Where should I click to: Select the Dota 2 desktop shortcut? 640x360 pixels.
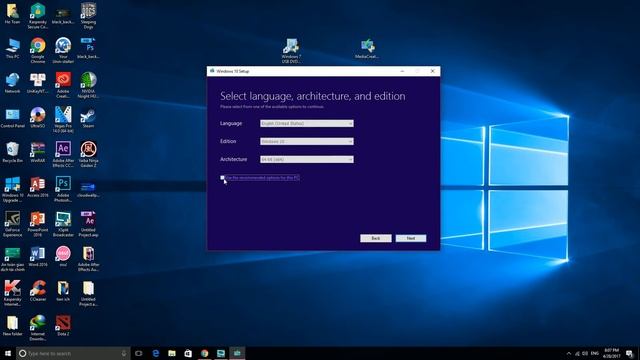[x=63, y=325]
